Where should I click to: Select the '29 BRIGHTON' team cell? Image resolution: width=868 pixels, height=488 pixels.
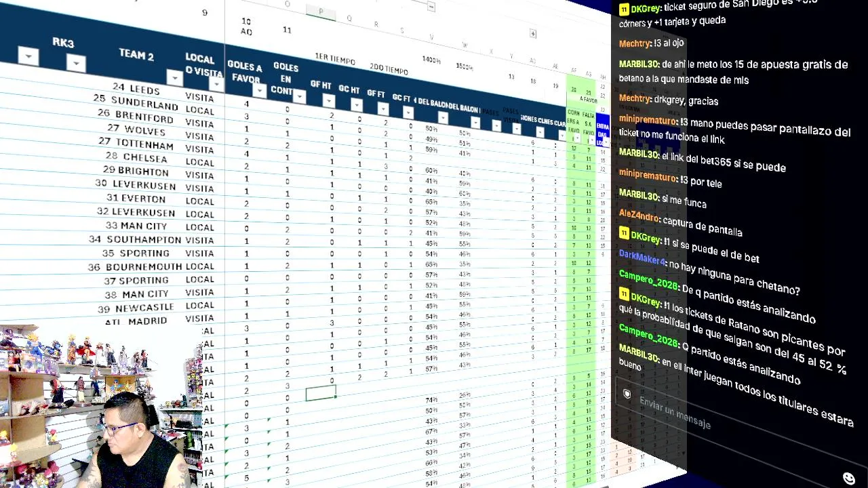coord(136,171)
